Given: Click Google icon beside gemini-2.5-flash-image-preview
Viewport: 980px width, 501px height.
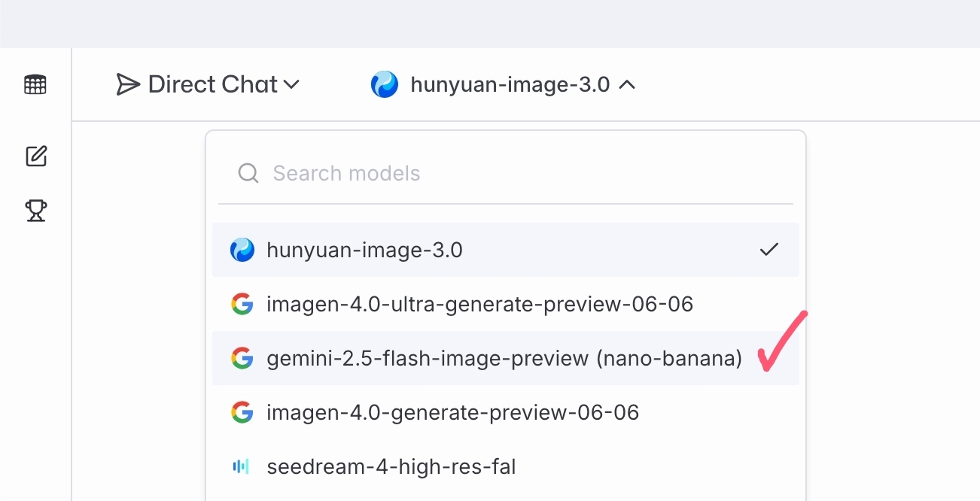Looking at the screenshot, I should tap(242, 358).
